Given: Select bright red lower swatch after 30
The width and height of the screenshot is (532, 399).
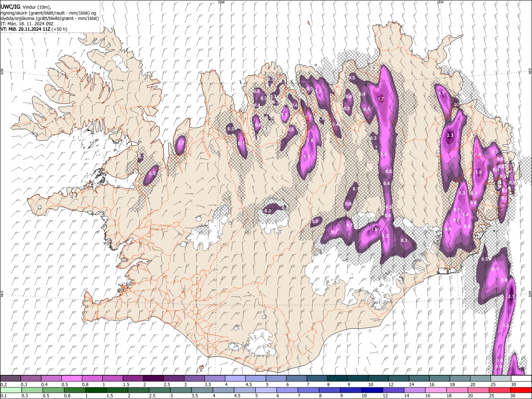Looking at the screenshot, I should (521, 390).
